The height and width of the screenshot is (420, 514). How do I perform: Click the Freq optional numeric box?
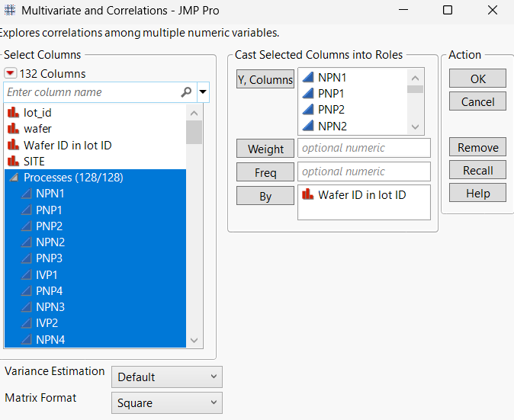click(x=364, y=172)
